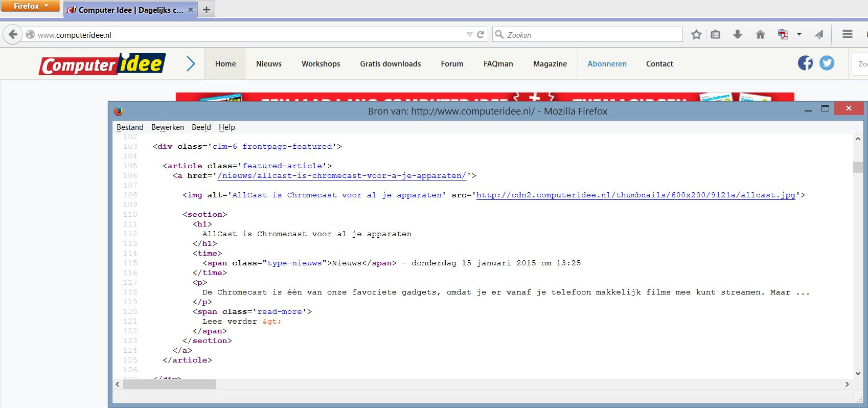Open Bewerken menu in source window

tap(168, 127)
